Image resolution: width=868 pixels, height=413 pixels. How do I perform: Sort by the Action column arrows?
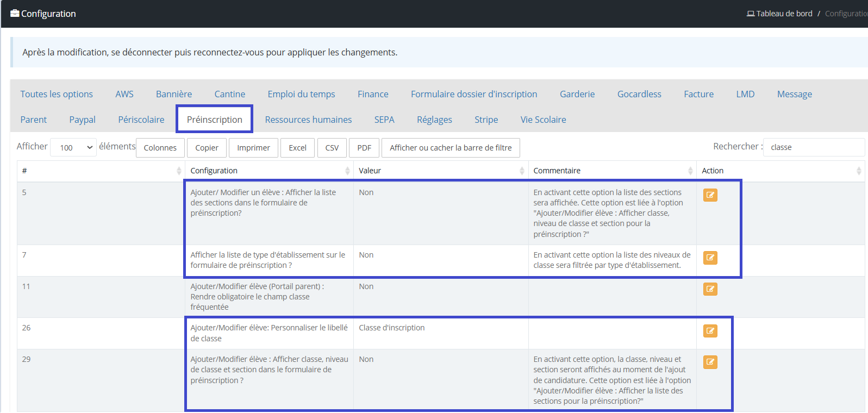[x=859, y=171]
